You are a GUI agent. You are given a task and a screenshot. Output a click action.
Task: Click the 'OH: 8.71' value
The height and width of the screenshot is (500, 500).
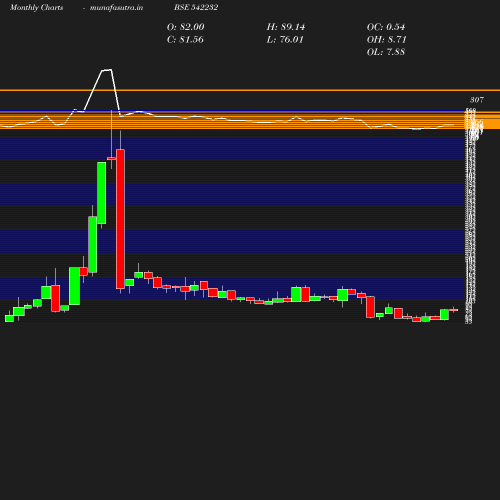coord(387,40)
